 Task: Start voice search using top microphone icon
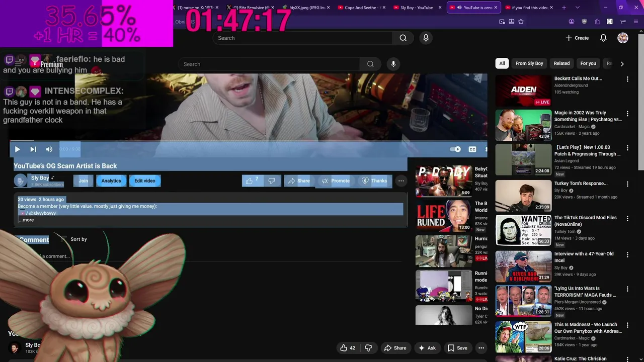point(426,38)
